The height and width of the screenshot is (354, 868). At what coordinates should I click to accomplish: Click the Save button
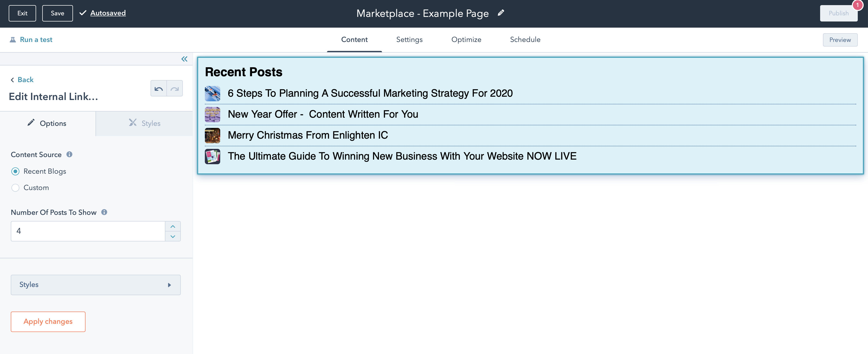pos(57,13)
